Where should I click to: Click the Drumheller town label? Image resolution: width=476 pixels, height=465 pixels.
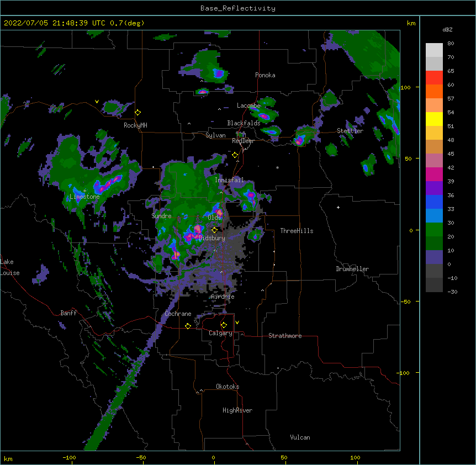(352, 269)
